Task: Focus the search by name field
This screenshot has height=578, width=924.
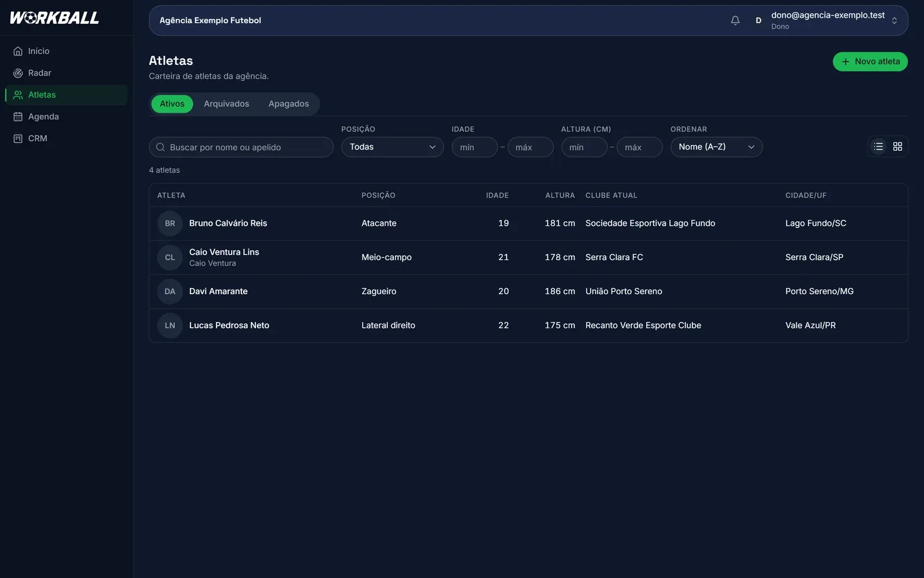Action: click(x=241, y=147)
